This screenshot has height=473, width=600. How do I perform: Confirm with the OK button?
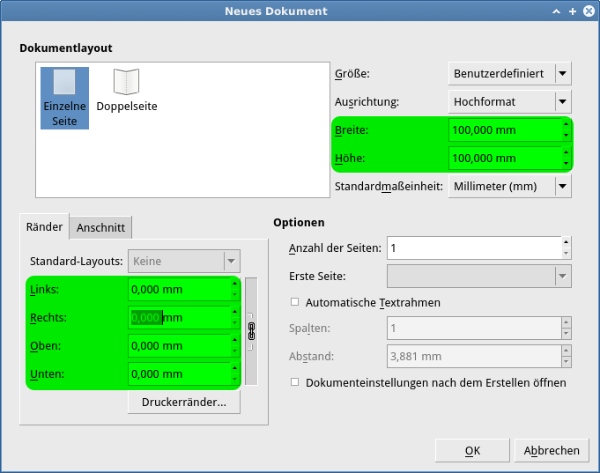tap(472, 450)
